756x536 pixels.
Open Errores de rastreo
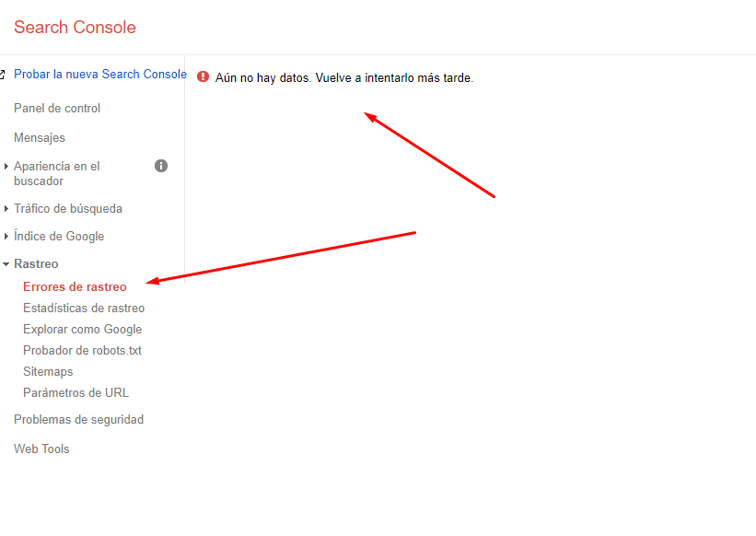coord(75,286)
